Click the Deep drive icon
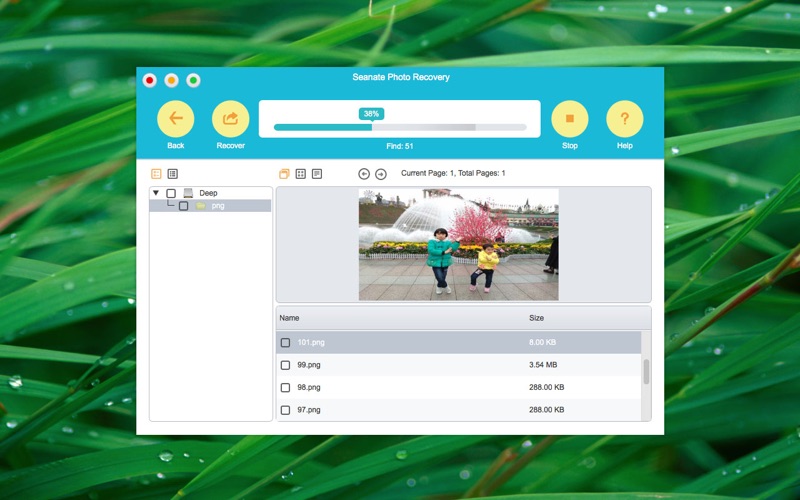 point(188,193)
